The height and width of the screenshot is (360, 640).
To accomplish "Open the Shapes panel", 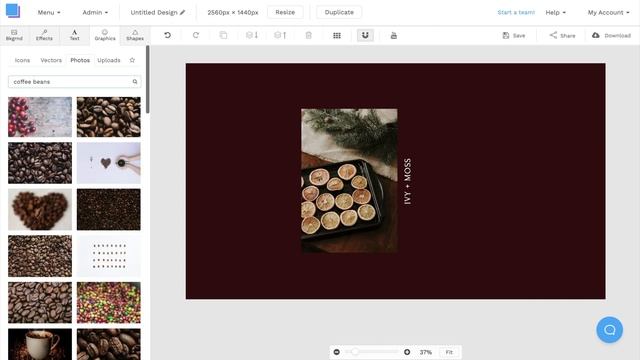I will tap(135, 35).
